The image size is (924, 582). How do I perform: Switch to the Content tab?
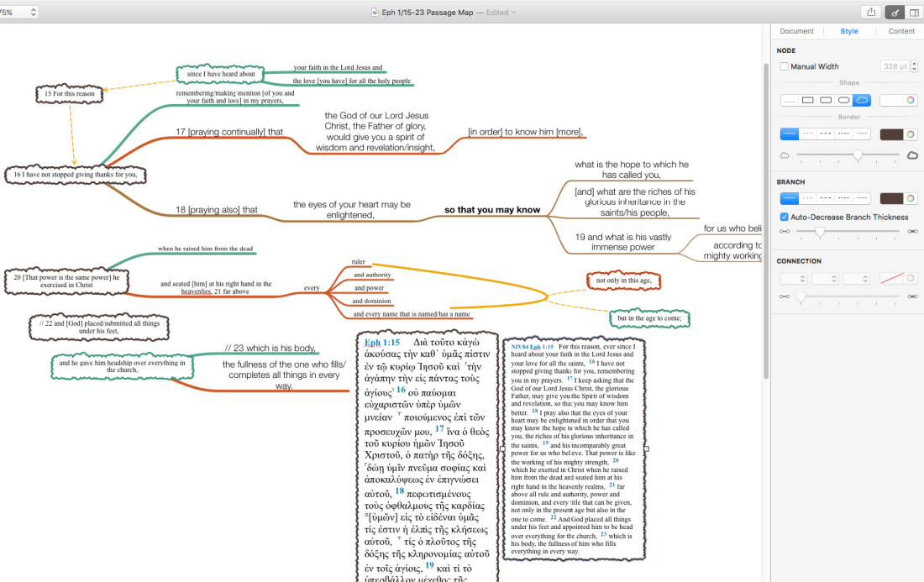(901, 31)
